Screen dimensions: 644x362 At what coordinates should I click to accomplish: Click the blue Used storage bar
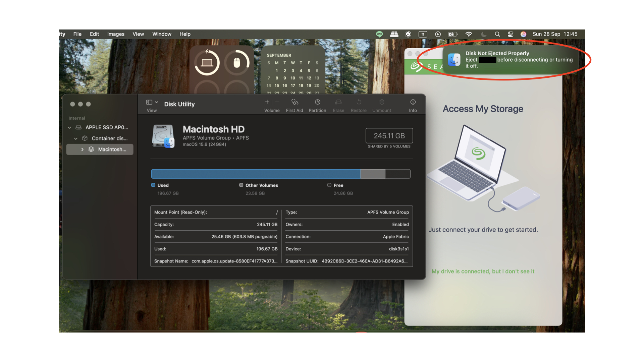(256, 174)
